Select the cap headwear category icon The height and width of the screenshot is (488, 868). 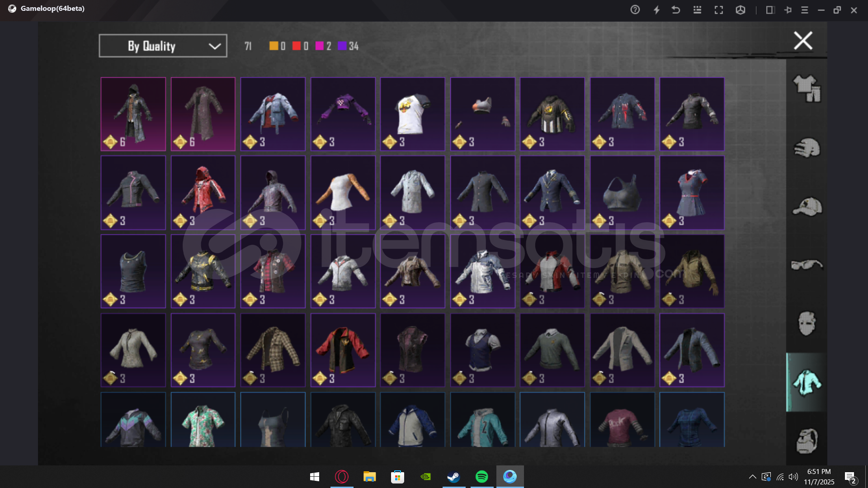pyautogui.click(x=807, y=206)
